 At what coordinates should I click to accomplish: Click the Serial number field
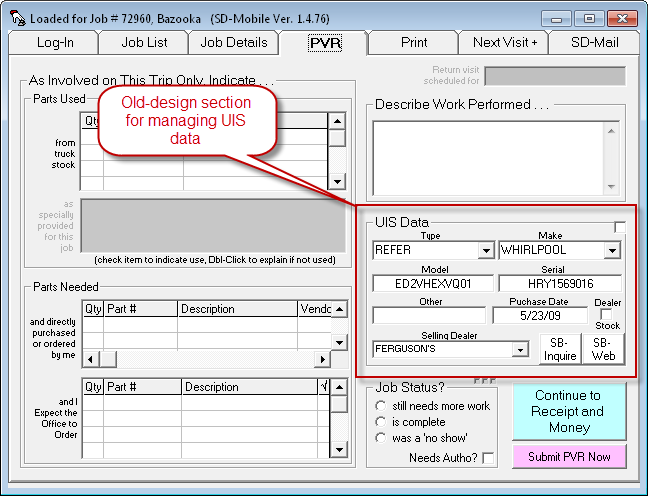[x=560, y=283]
